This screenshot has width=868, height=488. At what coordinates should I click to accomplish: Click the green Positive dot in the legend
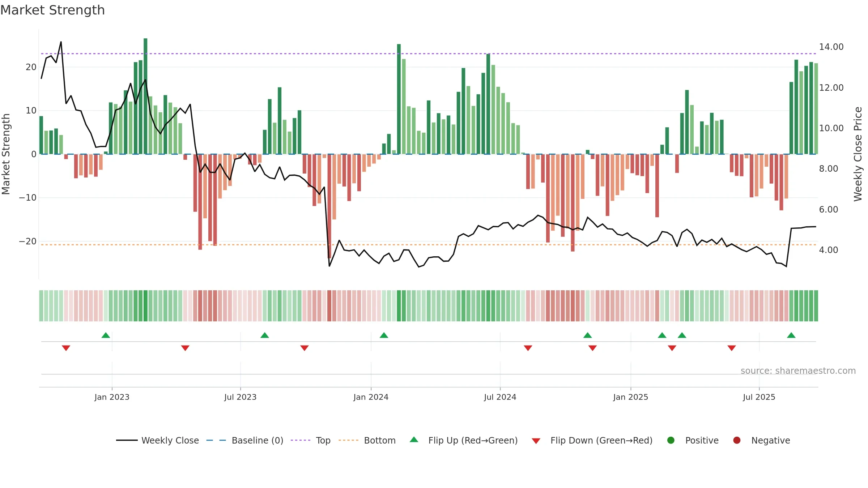pos(671,440)
